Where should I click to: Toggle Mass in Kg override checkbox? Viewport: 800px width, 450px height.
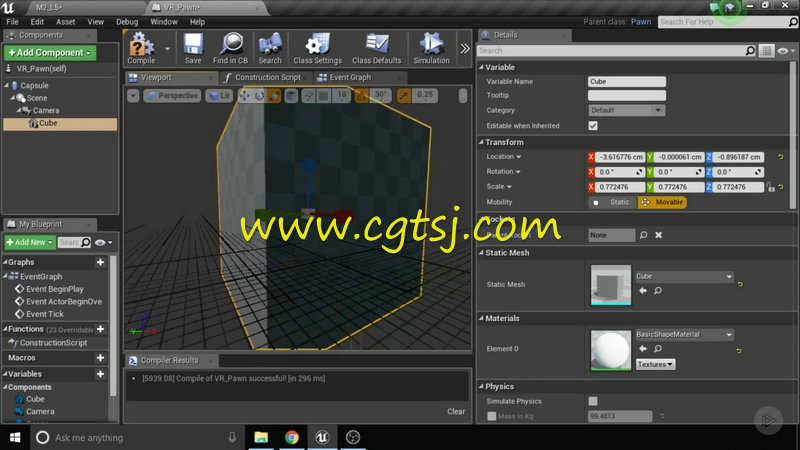(491, 416)
